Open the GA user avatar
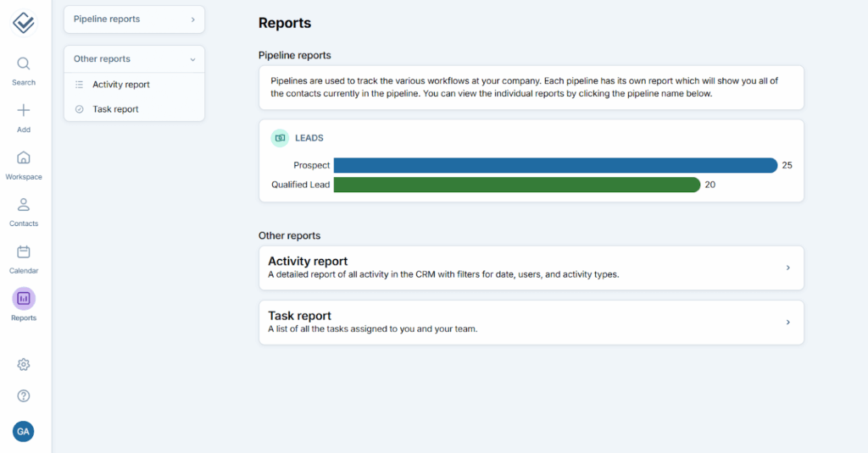This screenshot has width=868, height=453. tap(24, 432)
